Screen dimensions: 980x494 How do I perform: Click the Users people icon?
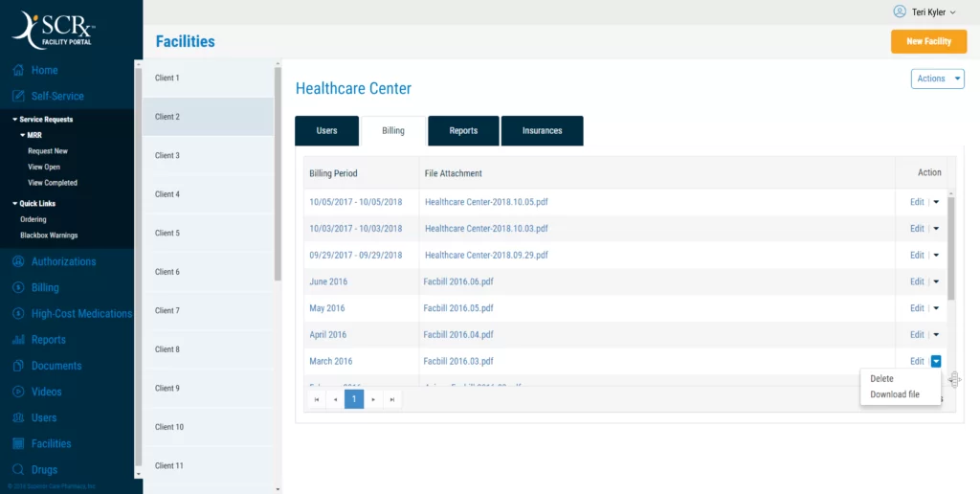pos(19,417)
